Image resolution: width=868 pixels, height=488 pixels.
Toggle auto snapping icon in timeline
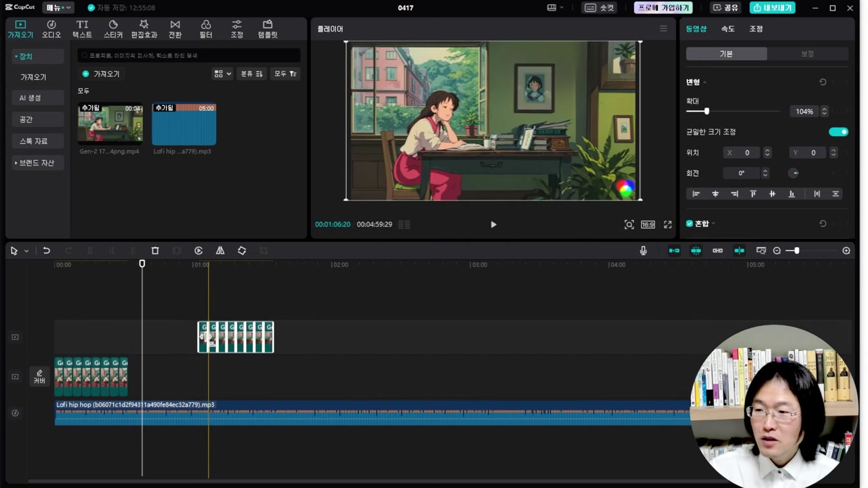(696, 250)
